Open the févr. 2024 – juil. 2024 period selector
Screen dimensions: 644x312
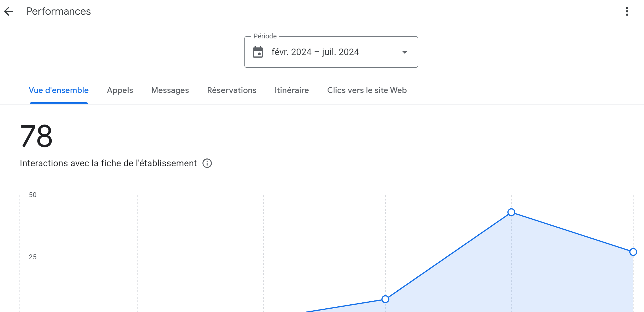(x=331, y=52)
